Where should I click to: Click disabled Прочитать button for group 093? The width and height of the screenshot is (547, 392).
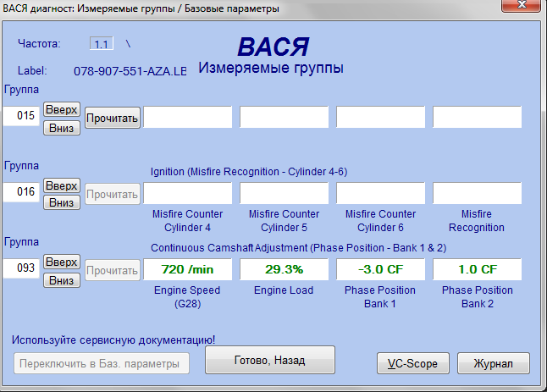click(113, 270)
